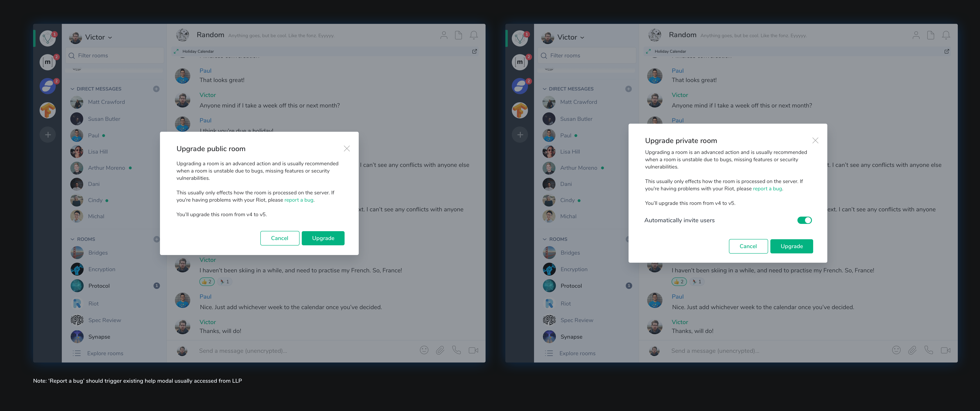Collapse the Direct Messages section in the private room mockup
This screenshot has height=411, width=980.
pyautogui.click(x=544, y=89)
